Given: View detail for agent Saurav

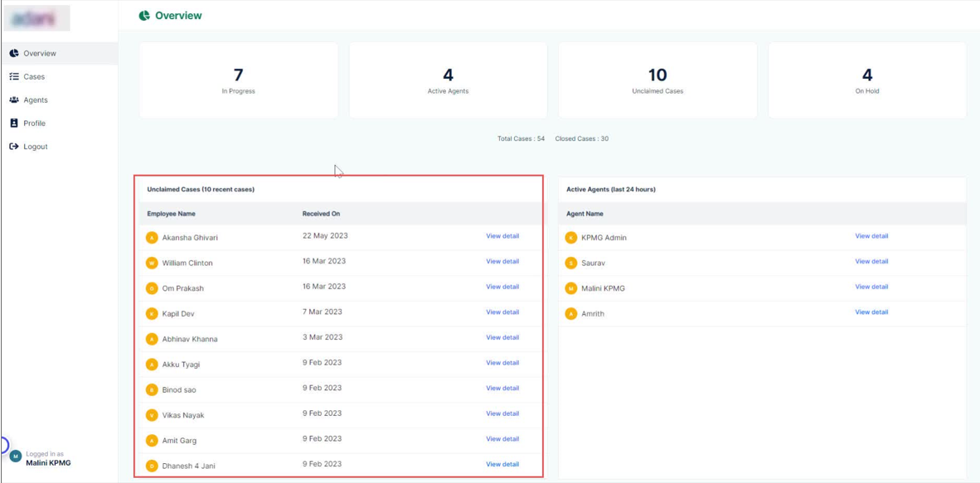Looking at the screenshot, I should click(871, 261).
